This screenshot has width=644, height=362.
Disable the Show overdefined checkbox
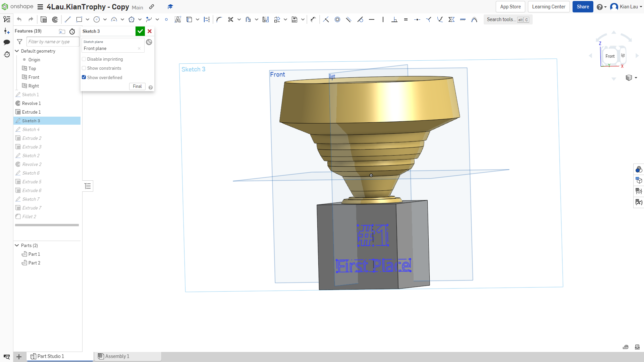[x=84, y=77]
